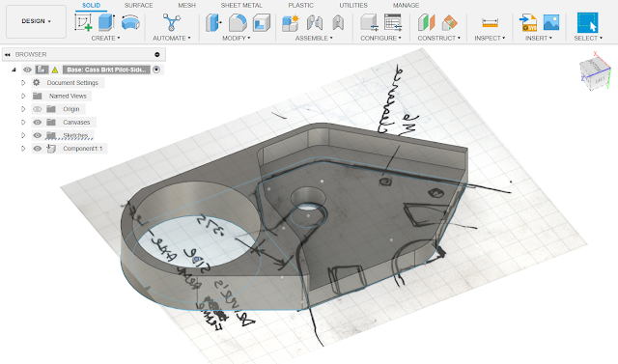This screenshot has height=364, width=618.
Task: Select the Create Sketch tool
Action: point(83,22)
